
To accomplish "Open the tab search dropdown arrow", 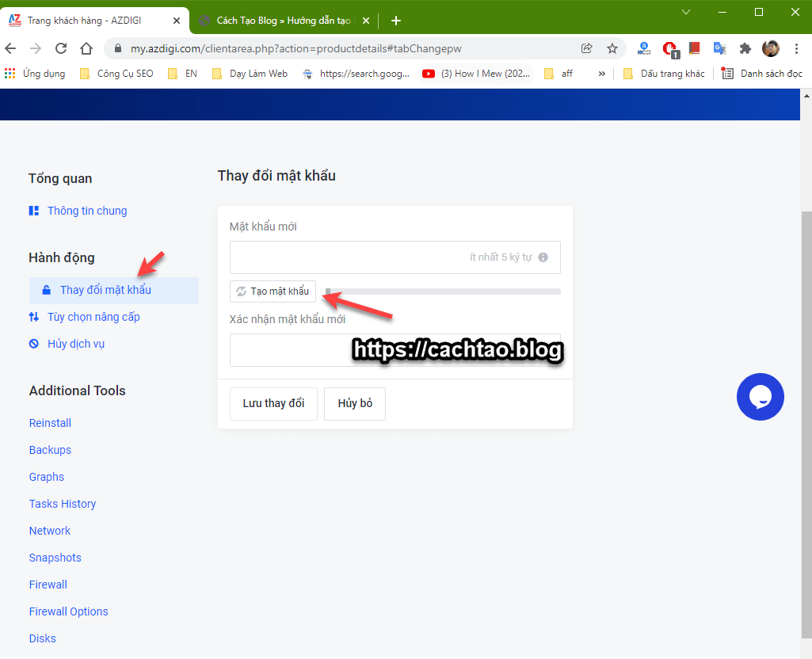I will pos(686,12).
